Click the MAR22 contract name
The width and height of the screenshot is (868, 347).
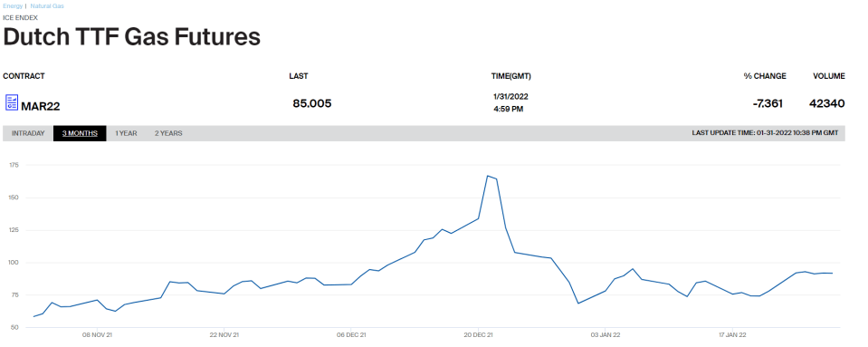point(41,105)
